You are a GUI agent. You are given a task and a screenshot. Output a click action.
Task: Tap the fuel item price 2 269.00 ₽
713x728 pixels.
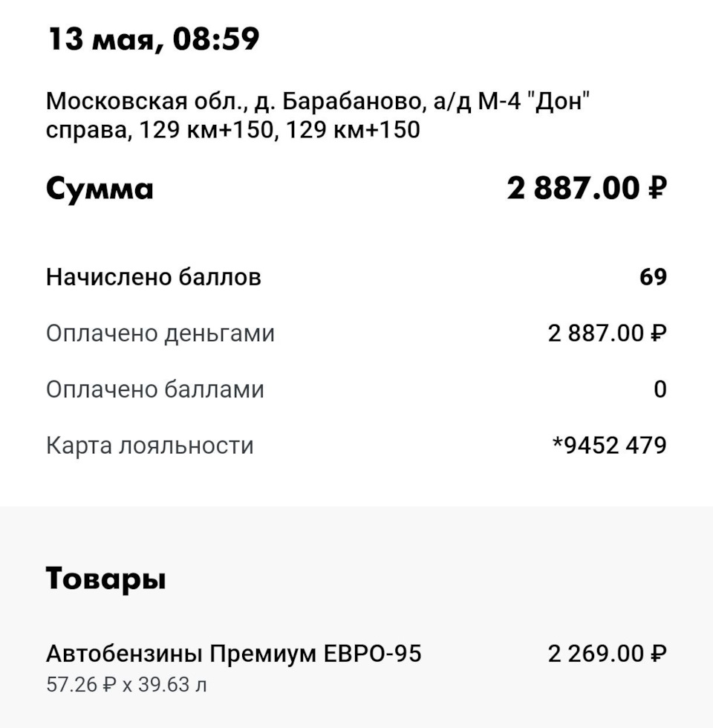point(607,654)
